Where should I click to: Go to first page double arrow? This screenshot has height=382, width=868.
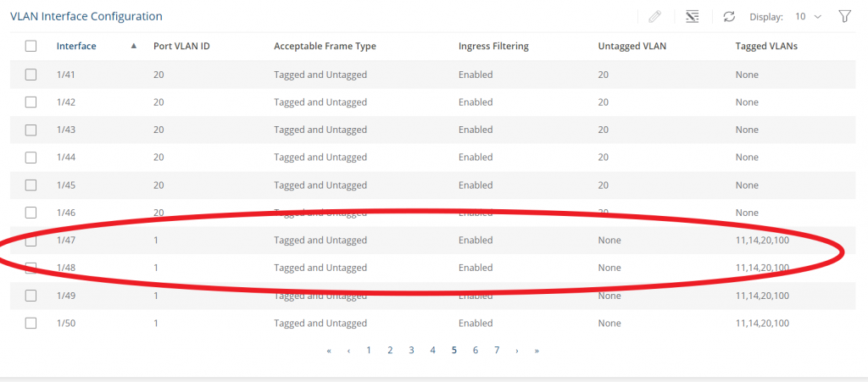(x=330, y=351)
